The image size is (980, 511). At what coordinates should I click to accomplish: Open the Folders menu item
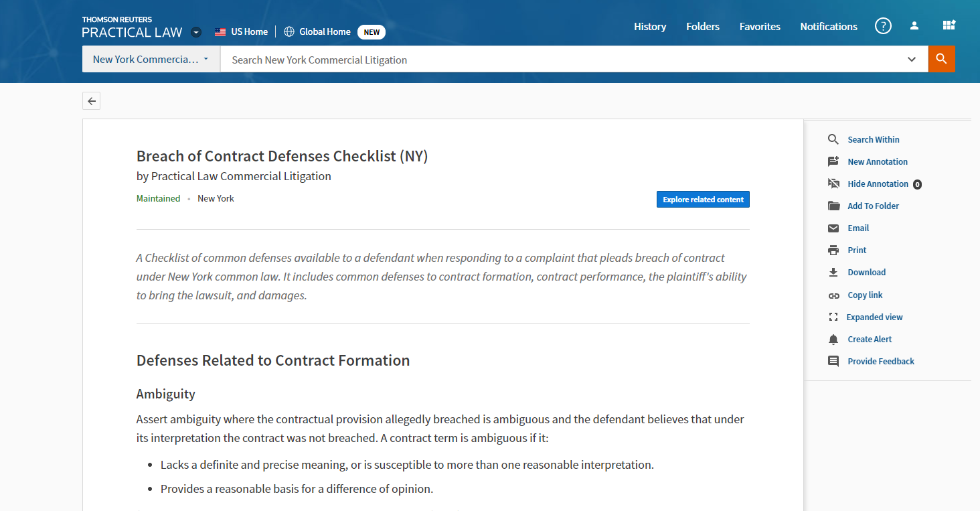(x=703, y=27)
